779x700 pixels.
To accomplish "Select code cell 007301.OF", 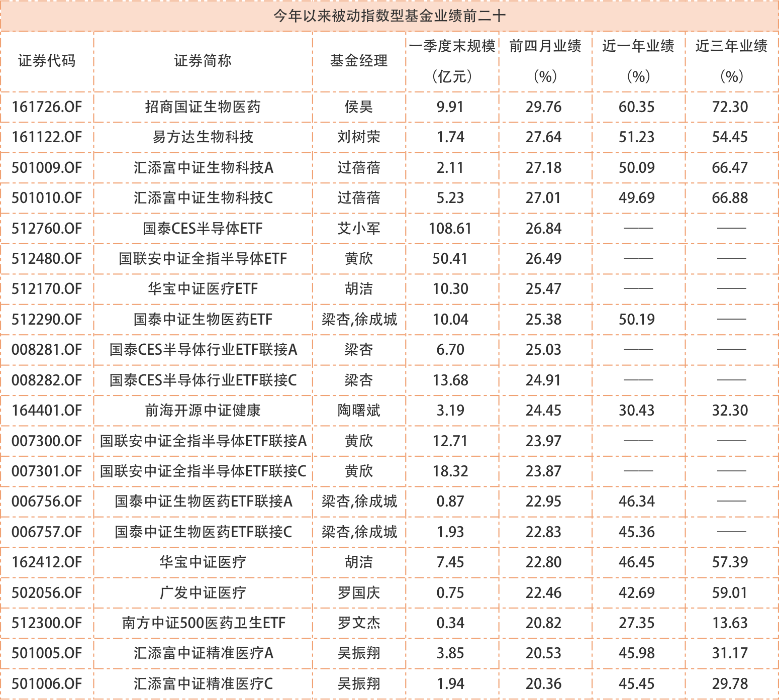I will pos(47,471).
